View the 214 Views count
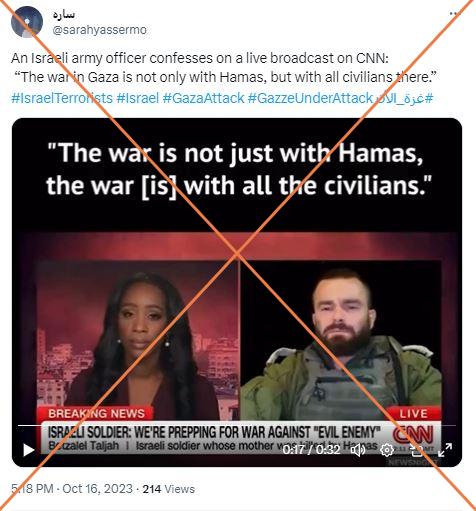 (169, 489)
